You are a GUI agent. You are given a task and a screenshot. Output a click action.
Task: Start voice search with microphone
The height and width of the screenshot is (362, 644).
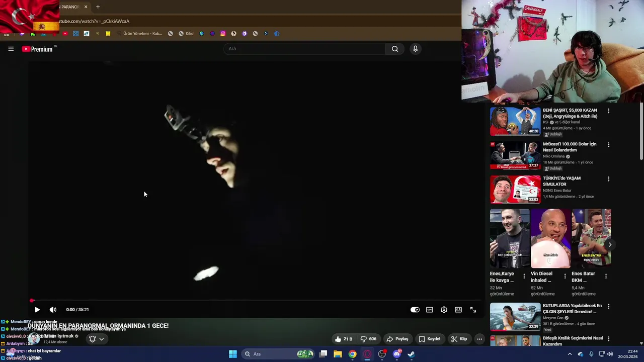coord(415,49)
